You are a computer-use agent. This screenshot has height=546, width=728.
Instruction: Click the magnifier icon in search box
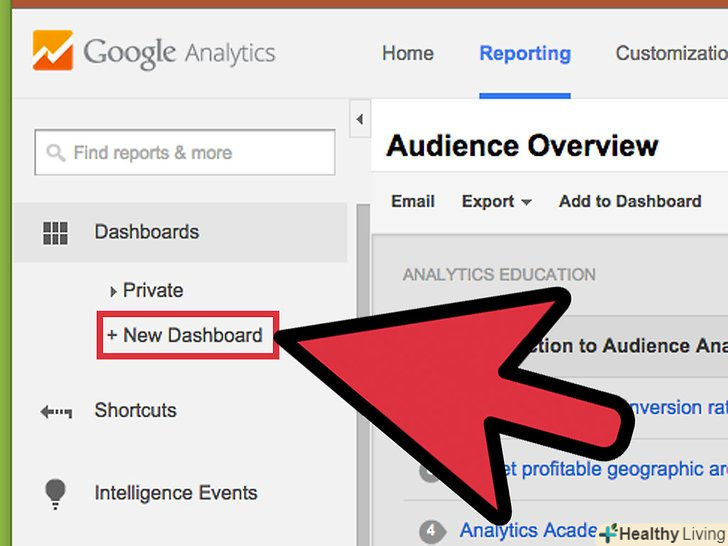pos(56,152)
